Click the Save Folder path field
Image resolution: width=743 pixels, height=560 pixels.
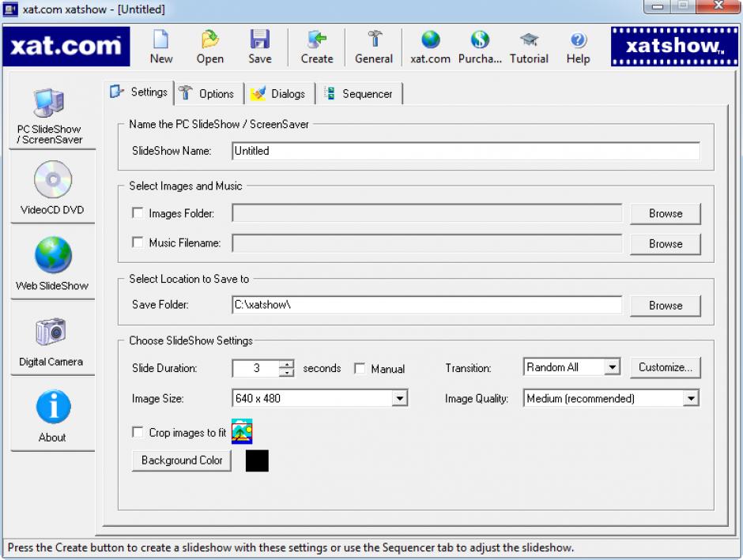click(x=427, y=304)
